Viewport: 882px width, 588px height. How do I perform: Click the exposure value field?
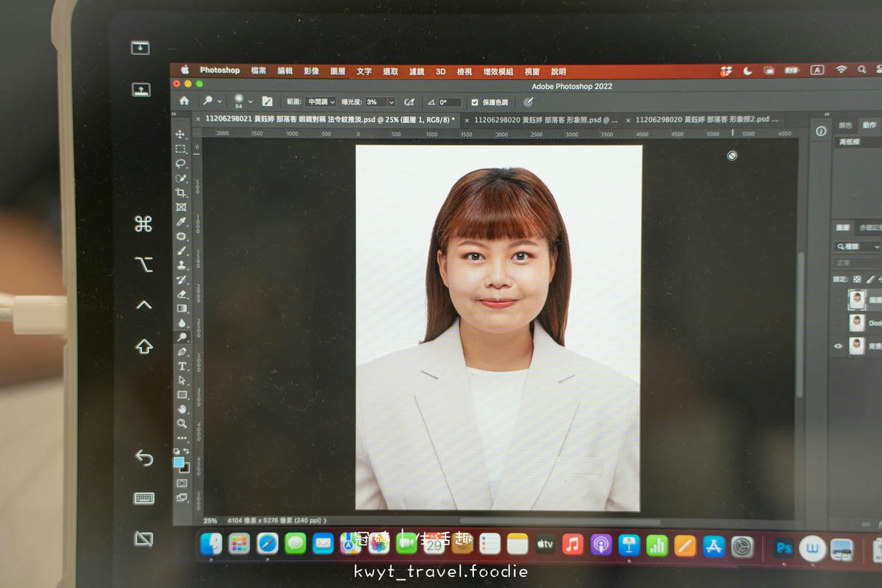[x=376, y=102]
